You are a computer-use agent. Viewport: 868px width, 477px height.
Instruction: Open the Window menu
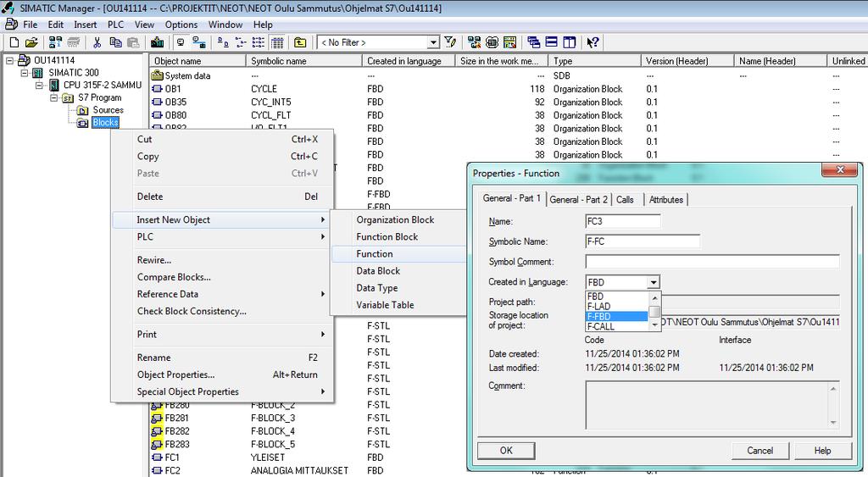coord(225,25)
